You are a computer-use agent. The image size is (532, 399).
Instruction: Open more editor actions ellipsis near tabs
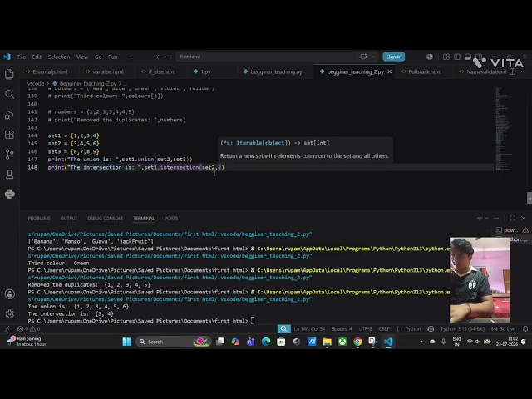click(x=524, y=71)
